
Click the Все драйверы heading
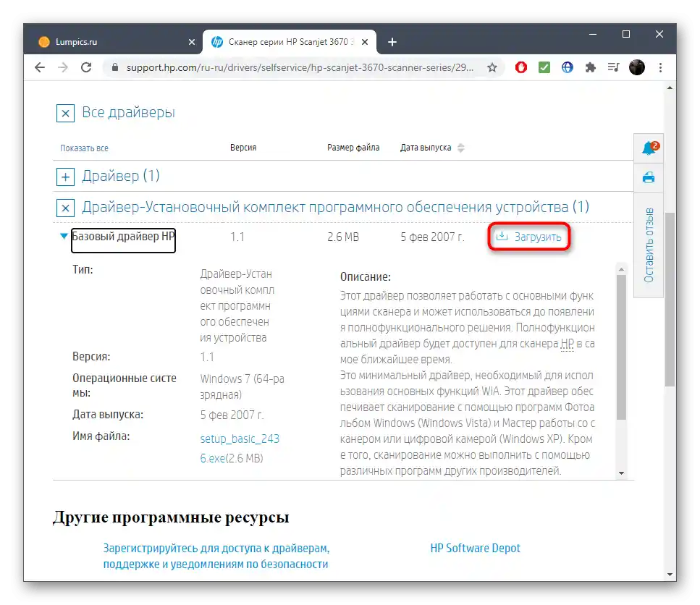coord(129,112)
